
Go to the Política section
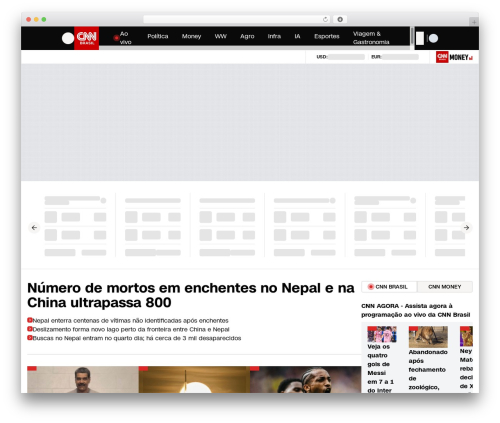158,36
